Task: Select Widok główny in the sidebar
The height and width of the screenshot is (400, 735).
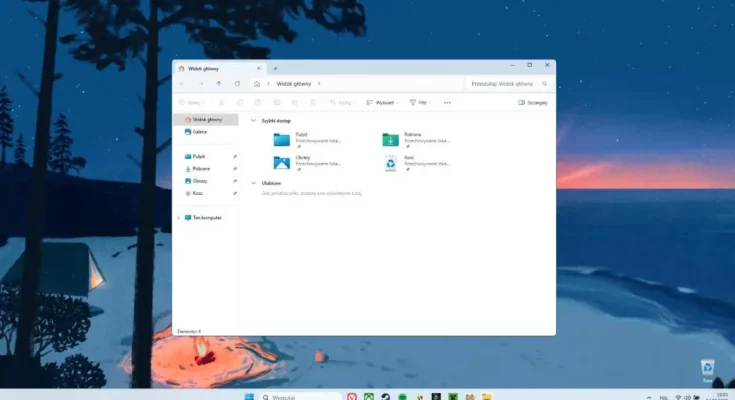Action: [206, 120]
